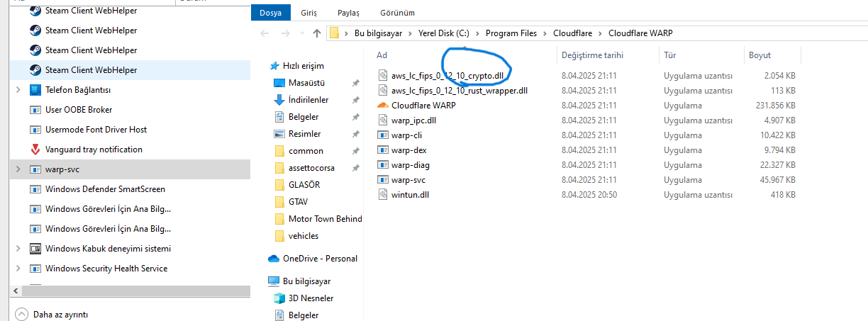Select the highlighted Steam Client WebHelper row
Screen dimensions: 868x321
point(130,70)
